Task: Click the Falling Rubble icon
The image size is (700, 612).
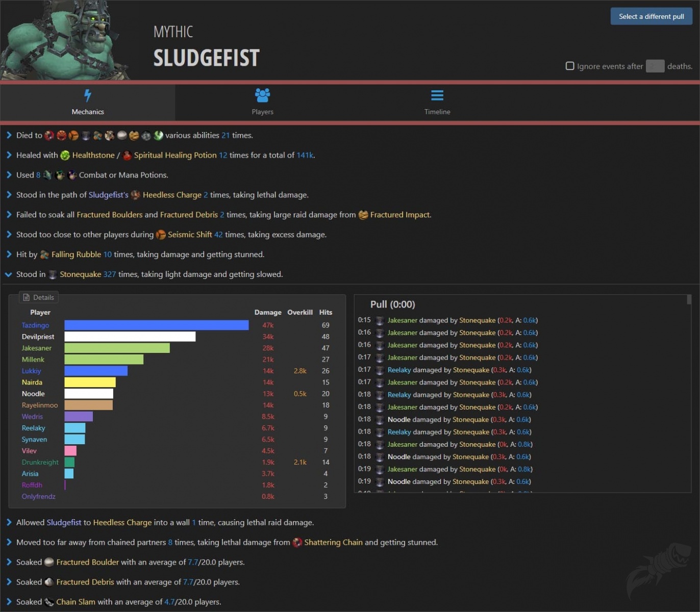Action: (44, 254)
